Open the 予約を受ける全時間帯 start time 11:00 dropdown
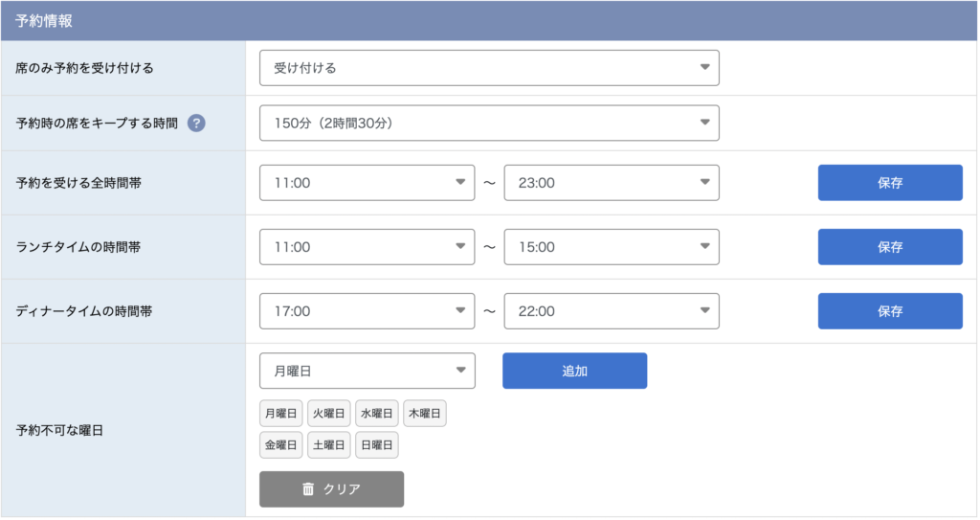Screen dimensions: 980x520 click(367, 183)
